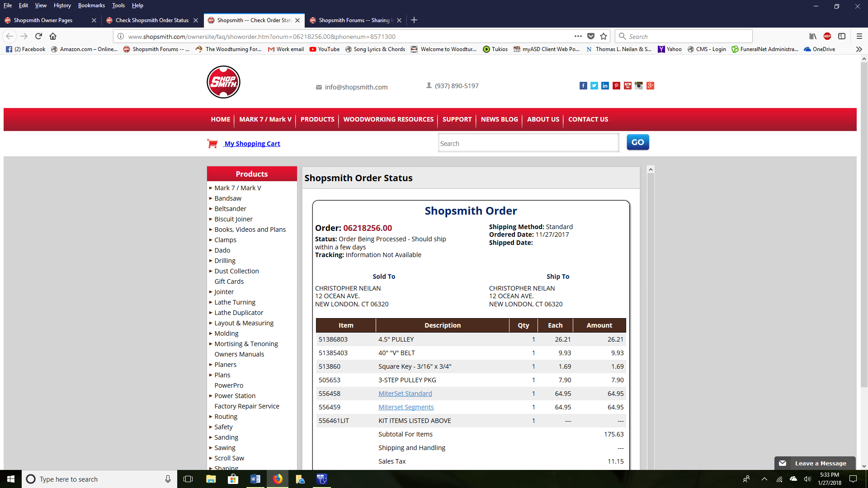Open the Firefox hamburger menu
The height and width of the screenshot is (488, 868).
click(859, 36)
